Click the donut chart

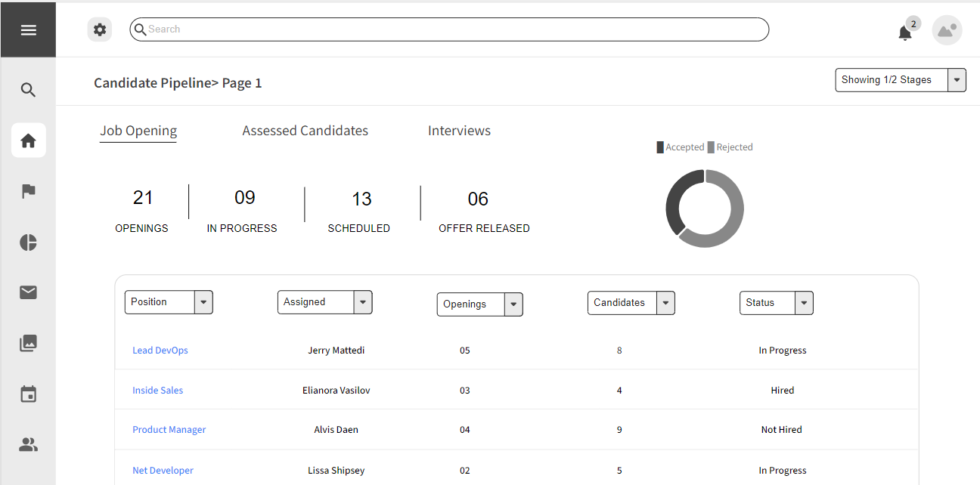coord(705,209)
